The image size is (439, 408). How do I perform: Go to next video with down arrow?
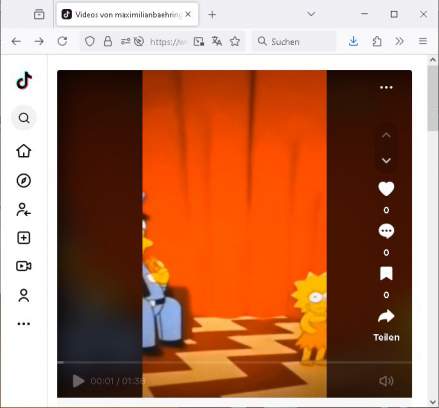(x=386, y=161)
